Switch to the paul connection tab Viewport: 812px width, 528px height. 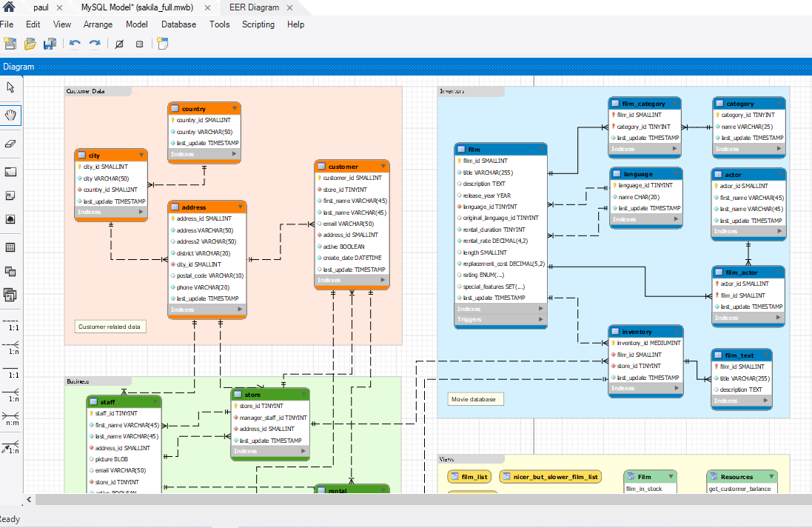(41, 7)
